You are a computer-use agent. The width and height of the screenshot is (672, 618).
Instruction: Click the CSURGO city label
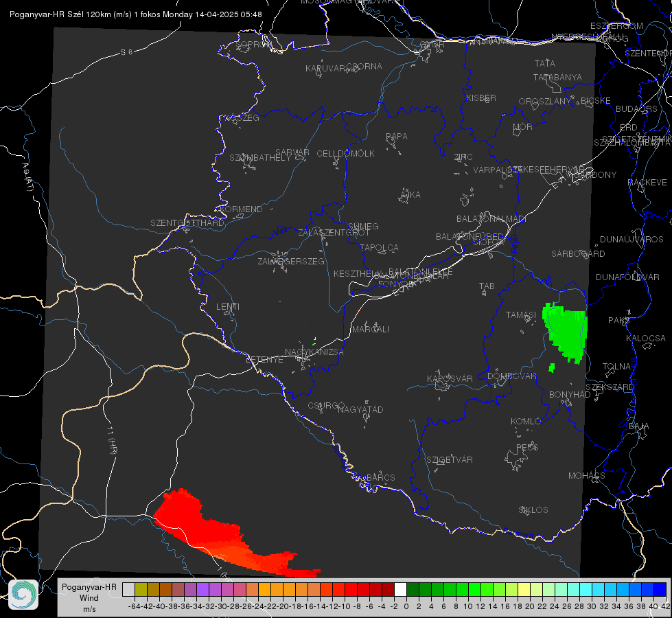[326, 406]
